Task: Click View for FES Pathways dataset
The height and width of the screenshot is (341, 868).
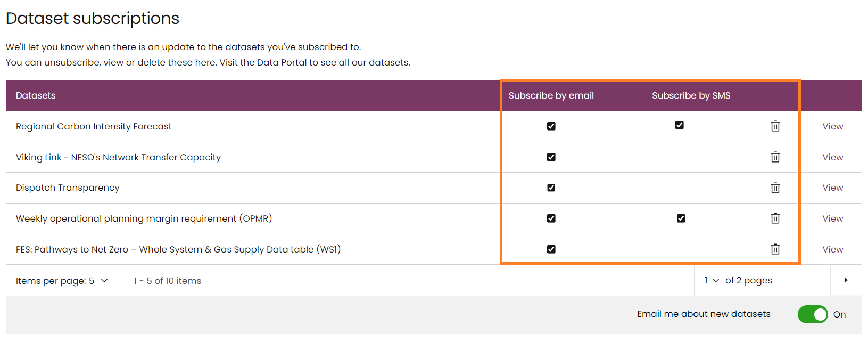Action: [832, 249]
